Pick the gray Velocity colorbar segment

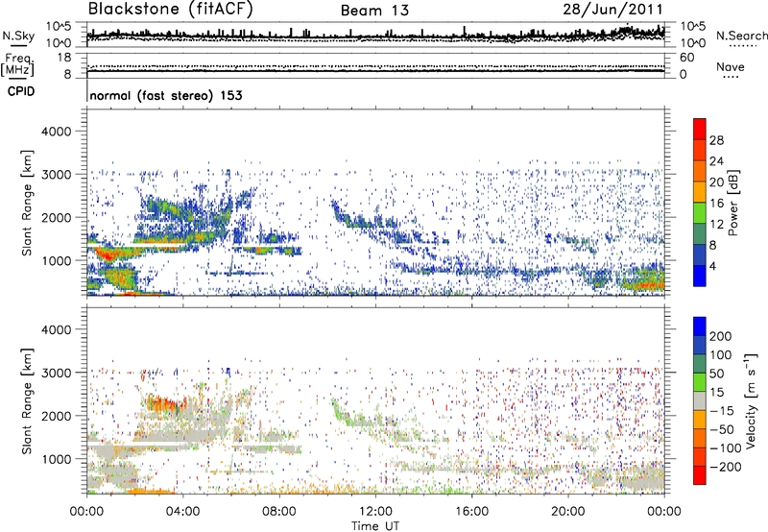(x=700, y=400)
